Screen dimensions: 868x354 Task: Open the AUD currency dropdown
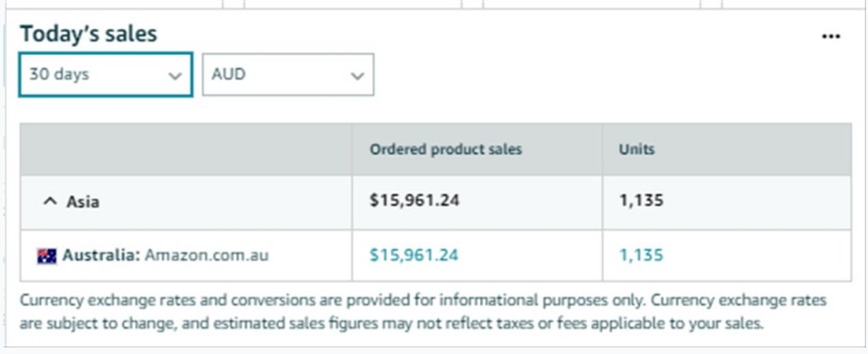pos(288,75)
